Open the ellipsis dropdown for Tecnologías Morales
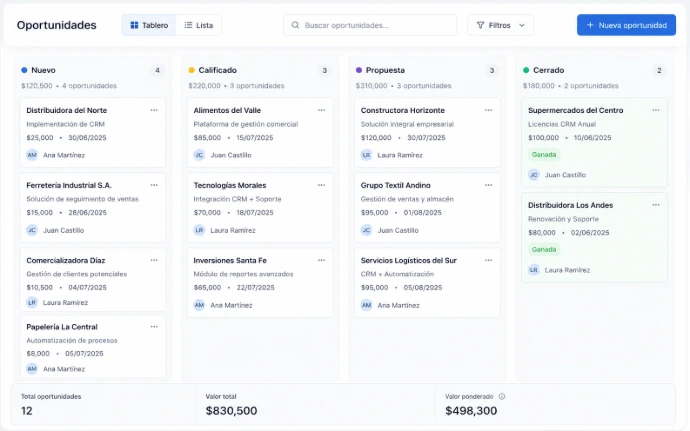690x431 pixels. click(x=321, y=185)
